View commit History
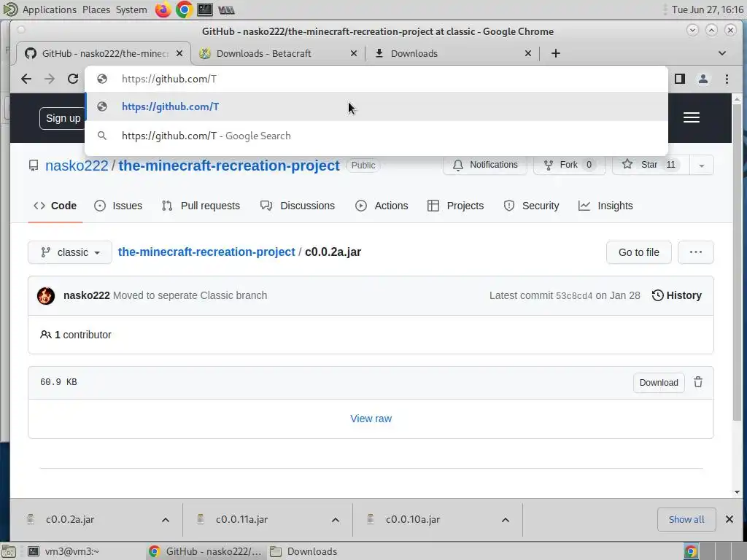747x560 pixels. point(676,295)
